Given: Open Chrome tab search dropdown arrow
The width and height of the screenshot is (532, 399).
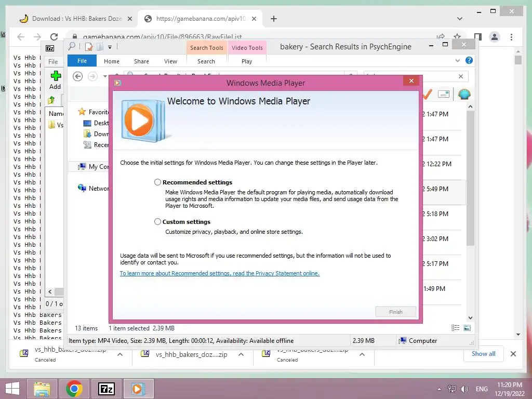Looking at the screenshot, I should pyautogui.click(x=460, y=19).
